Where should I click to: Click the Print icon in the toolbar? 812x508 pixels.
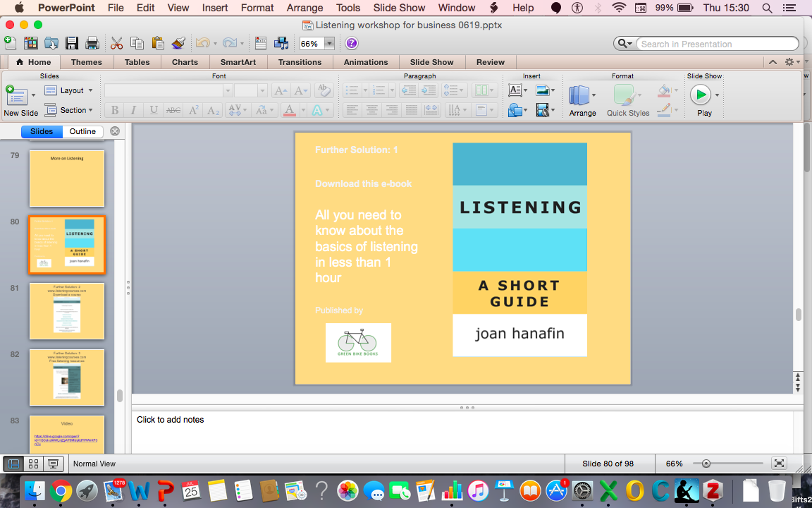(92, 43)
